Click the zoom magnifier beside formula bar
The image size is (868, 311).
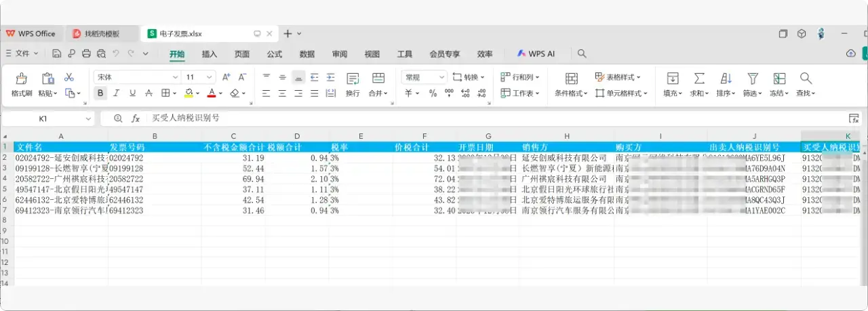(118, 118)
